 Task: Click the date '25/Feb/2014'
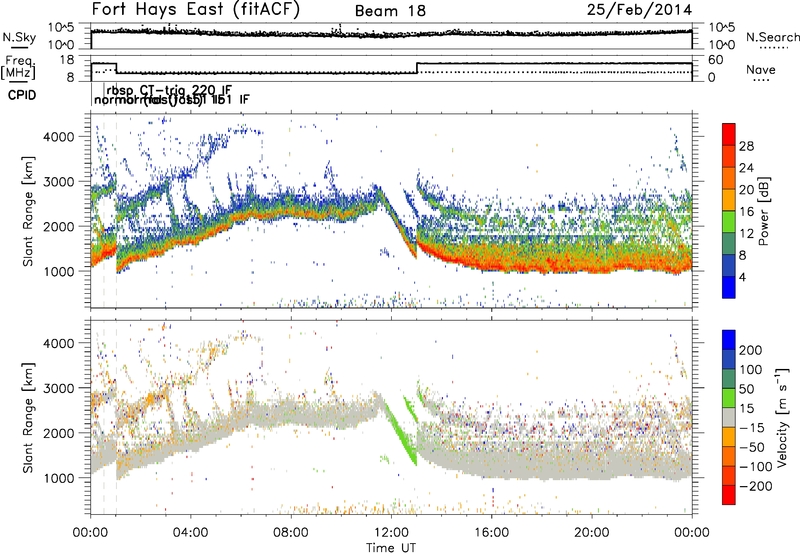(x=639, y=10)
